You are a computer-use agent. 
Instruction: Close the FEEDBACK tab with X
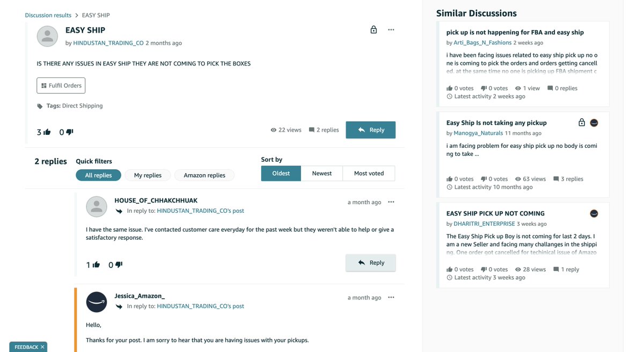(x=42, y=347)
